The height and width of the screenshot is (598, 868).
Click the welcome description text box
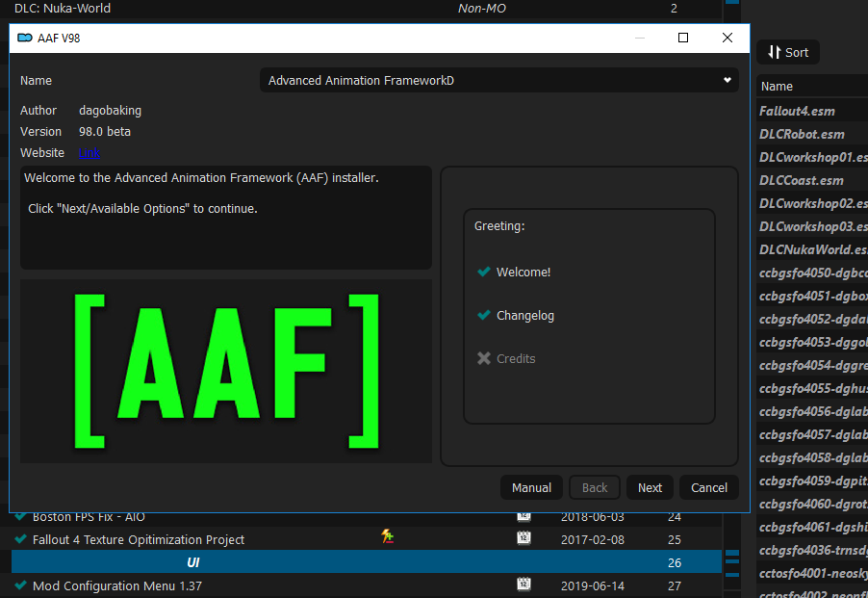coord(226,218)
